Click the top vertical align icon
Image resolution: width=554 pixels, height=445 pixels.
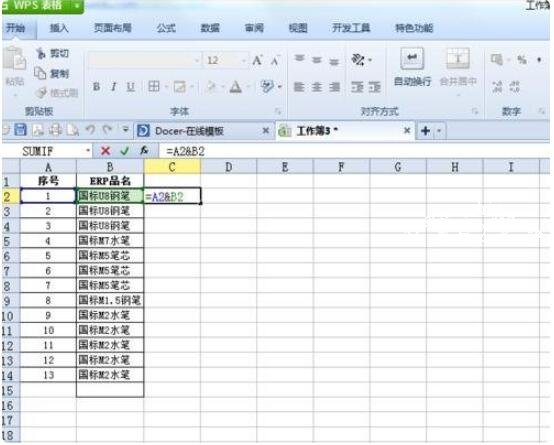pos(299,59)
